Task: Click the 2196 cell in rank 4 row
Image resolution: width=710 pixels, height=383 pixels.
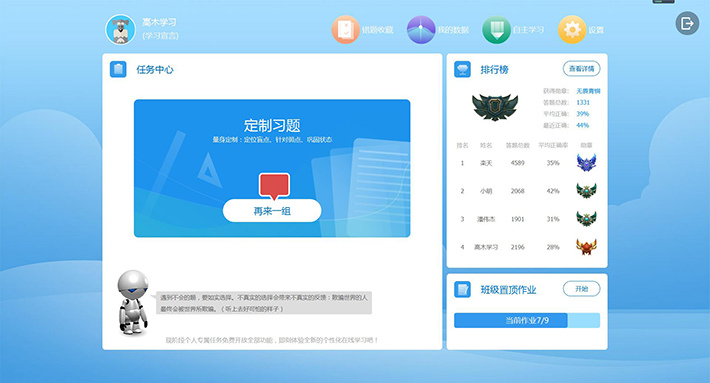Action: pos(518,247)
